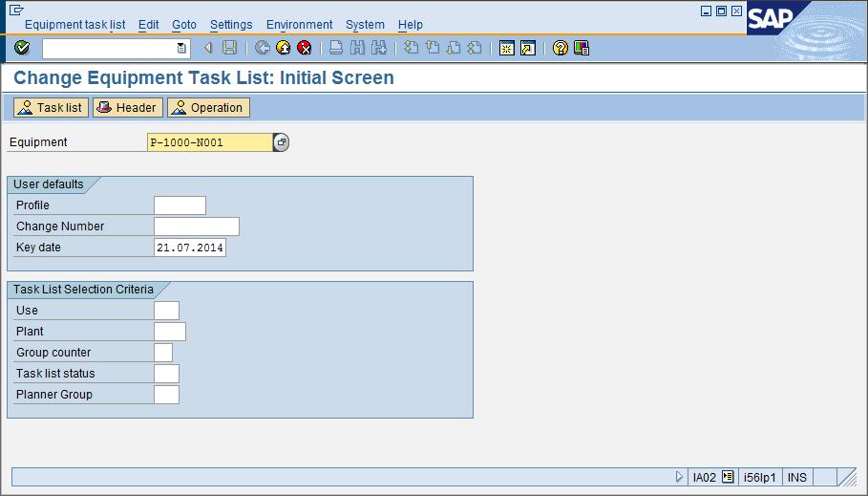Viewport: 868px width, 496px height.
Task: Click the yellow Exit arrow icon
Action: [x=283, y=48]
